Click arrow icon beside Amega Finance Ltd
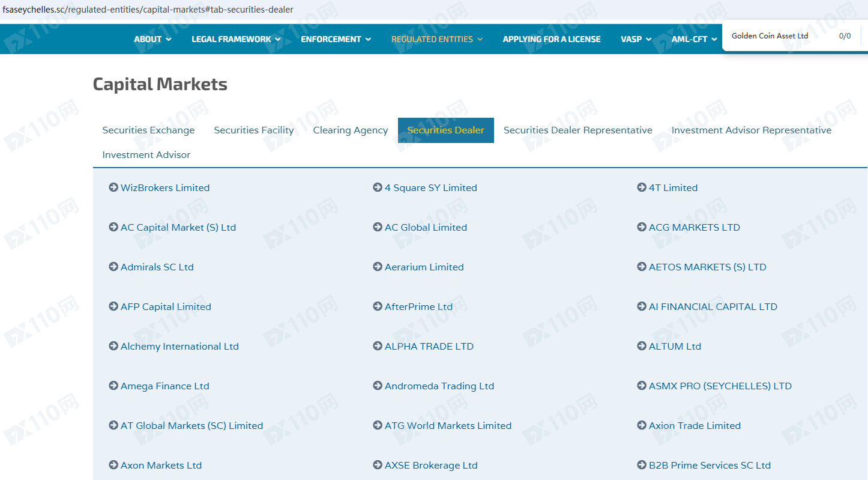 click(113, 386)
